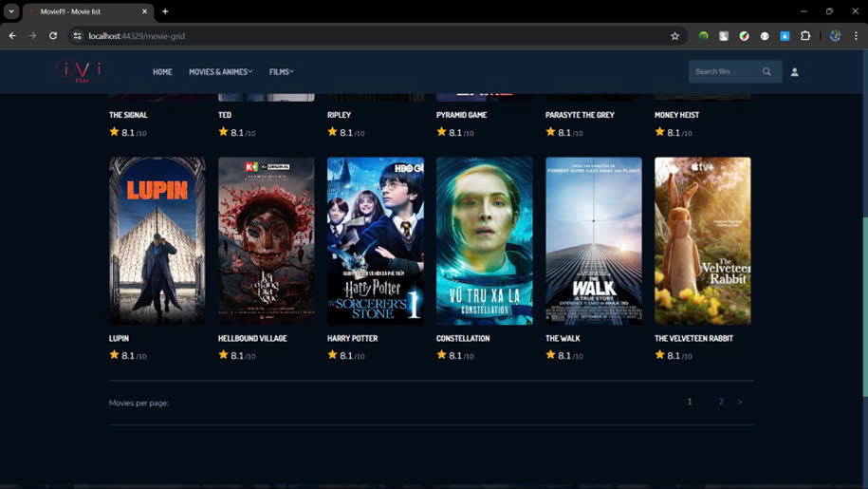
Task: Reload the page with refresh icon
Action: pos(53,36)
